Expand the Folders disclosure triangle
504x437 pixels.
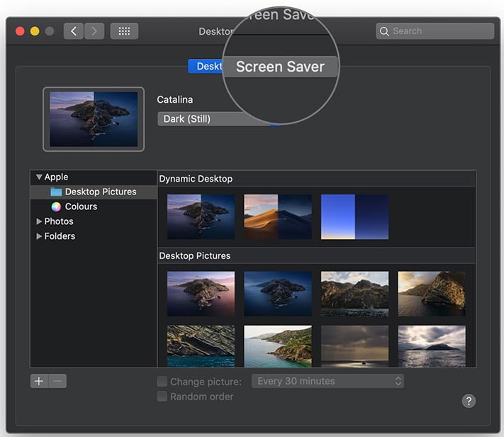(39, 236)
